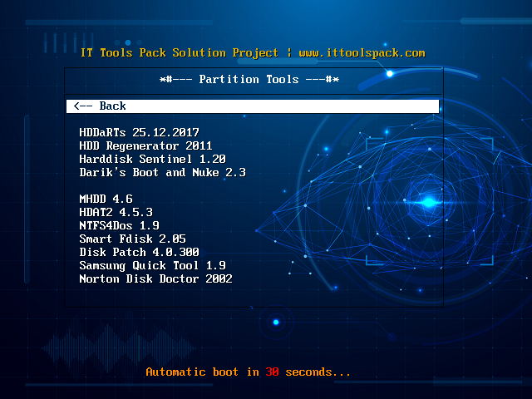Screen dimensions: 532x399
Task: Start Darik's Boot and Nuke 2.3
Action: coord(163,172)
